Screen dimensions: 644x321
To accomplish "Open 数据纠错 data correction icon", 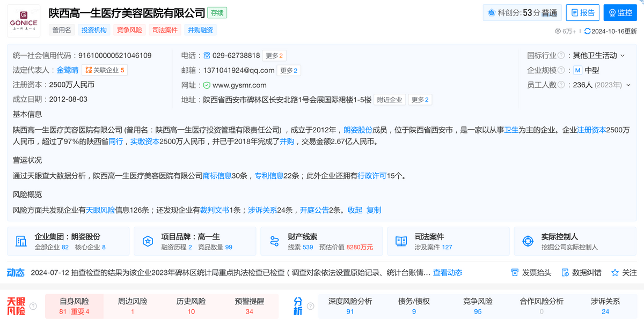I will pos(565,273).
